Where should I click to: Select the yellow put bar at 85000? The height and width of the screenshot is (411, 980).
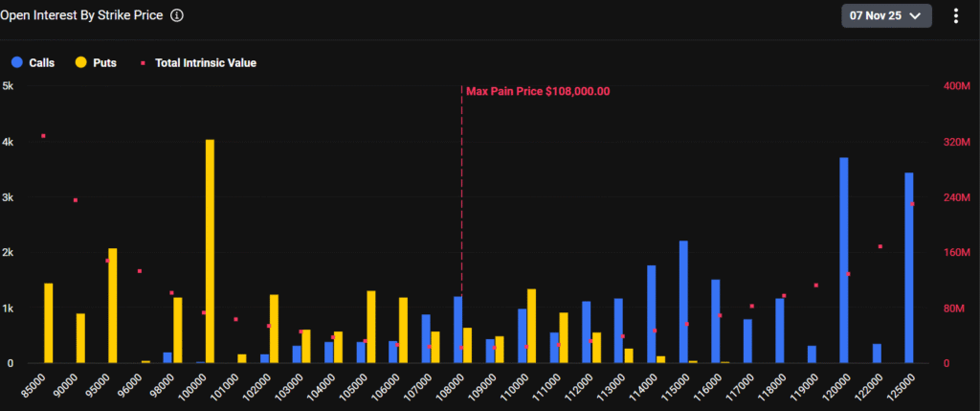(49, 323)
